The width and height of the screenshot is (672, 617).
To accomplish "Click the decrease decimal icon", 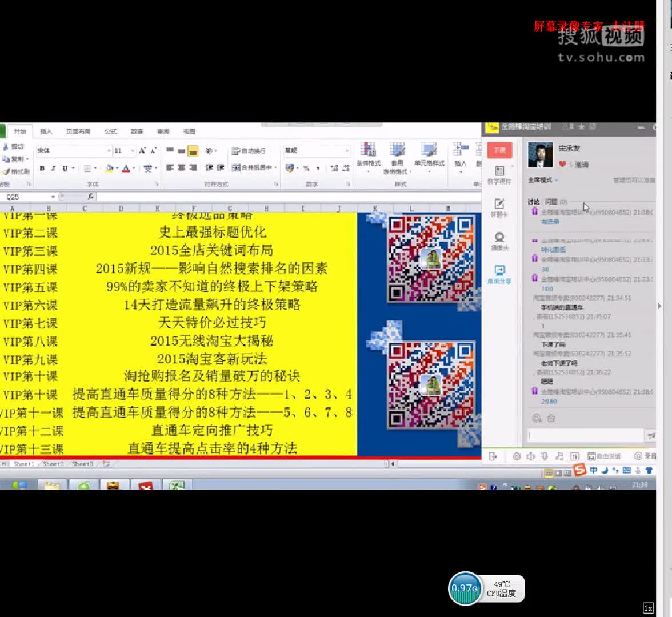I will click(x=346, y=168).
